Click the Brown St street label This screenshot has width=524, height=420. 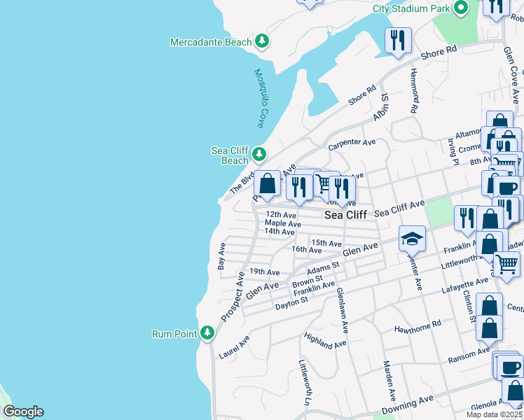click(x=308, y=281)
